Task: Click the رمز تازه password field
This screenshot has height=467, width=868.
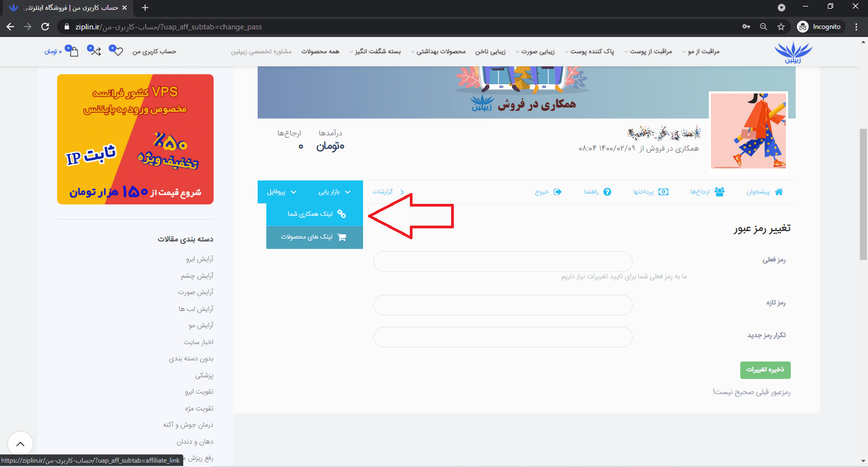Action: click(x=503, y=305)
